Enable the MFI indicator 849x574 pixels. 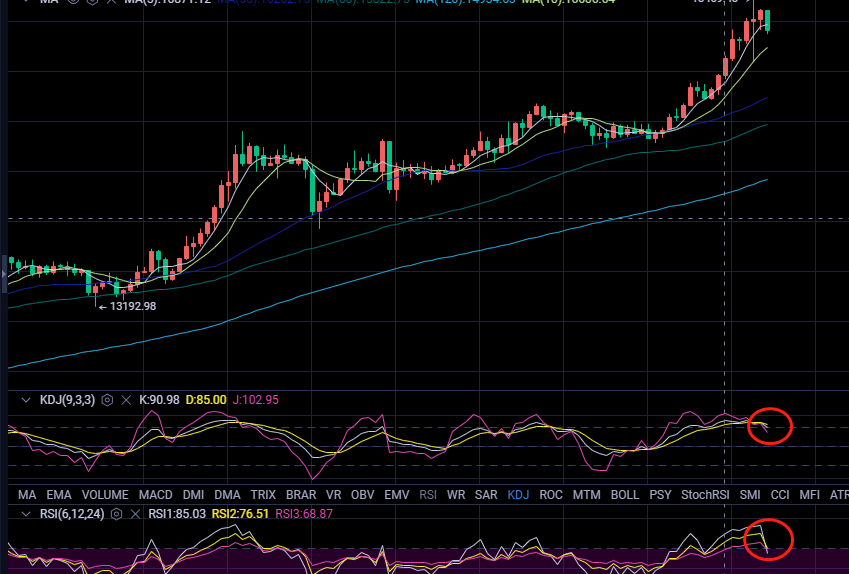pos(810,494)
